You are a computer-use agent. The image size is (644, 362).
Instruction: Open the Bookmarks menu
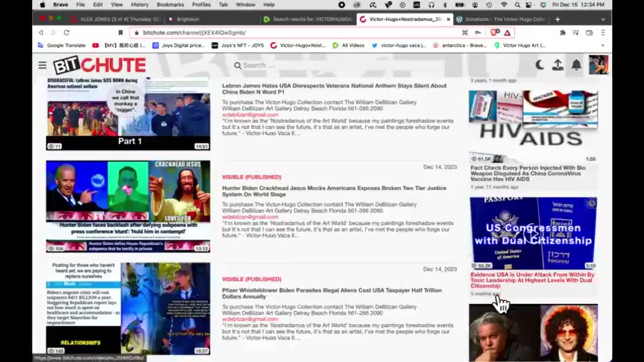pyautogui.click(x=170, y=5)
